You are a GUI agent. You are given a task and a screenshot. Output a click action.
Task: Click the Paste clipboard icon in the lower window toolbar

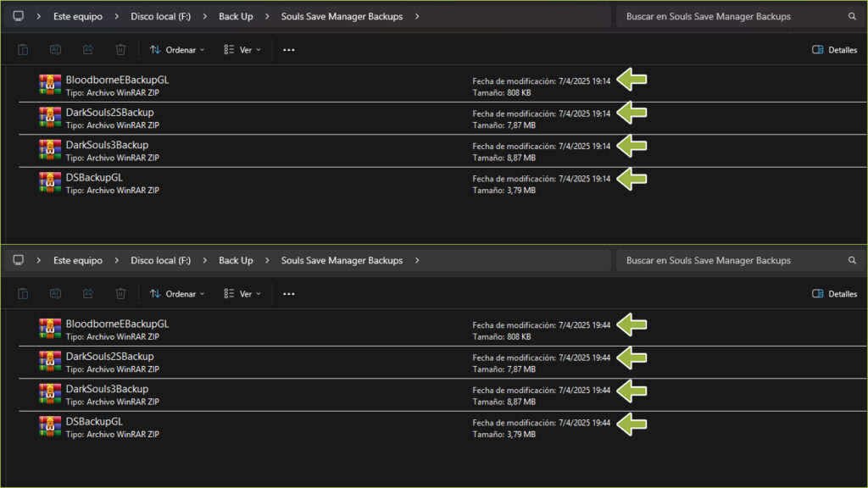click(x=23, y=294)
